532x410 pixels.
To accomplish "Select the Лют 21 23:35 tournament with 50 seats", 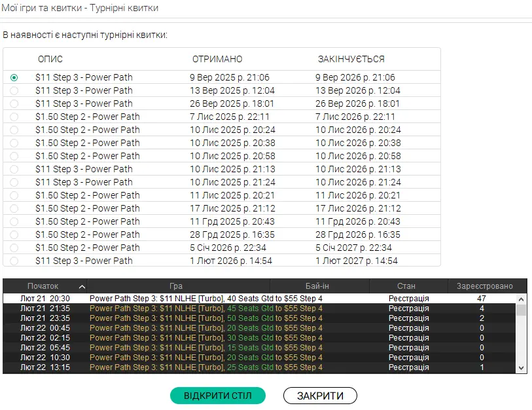I will coord(205,318).
